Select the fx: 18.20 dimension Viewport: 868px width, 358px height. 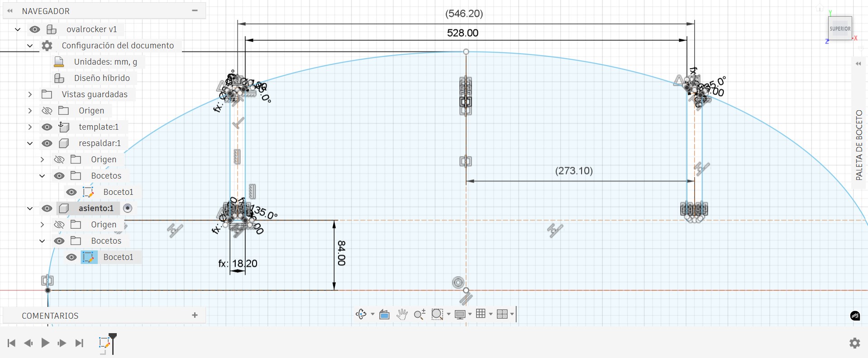coord(238,264)
